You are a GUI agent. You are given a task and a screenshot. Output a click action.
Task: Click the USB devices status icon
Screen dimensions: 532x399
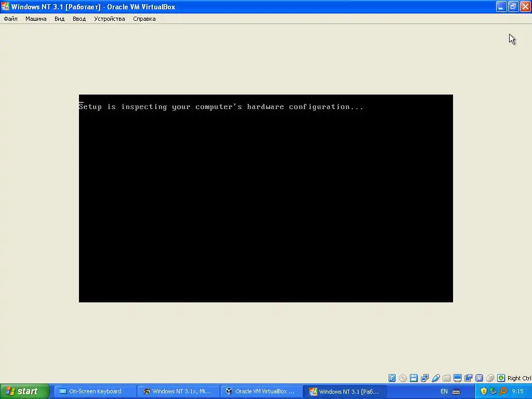click(x=436, y=378)
